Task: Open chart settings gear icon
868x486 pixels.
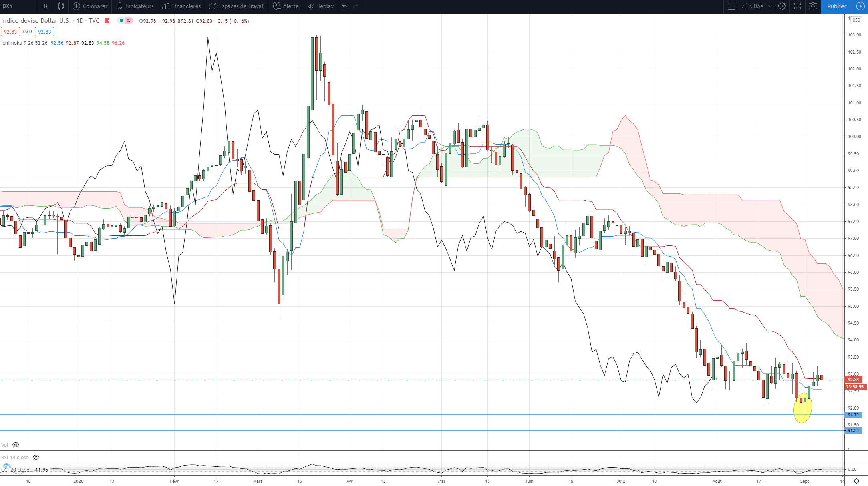Action: click(781, 6)
